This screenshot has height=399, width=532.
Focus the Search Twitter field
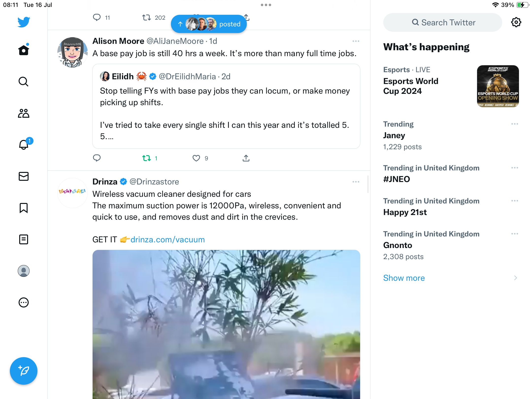pos(443,22)
